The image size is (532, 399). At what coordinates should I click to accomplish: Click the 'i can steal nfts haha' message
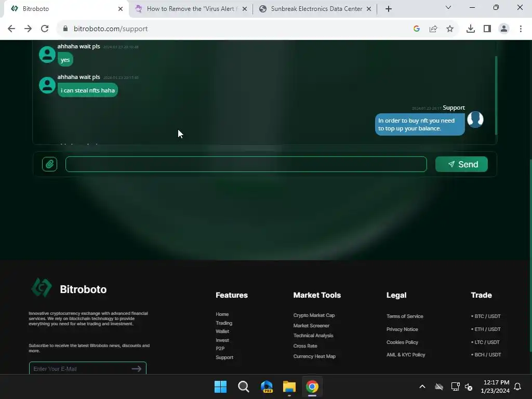[87, 90]
